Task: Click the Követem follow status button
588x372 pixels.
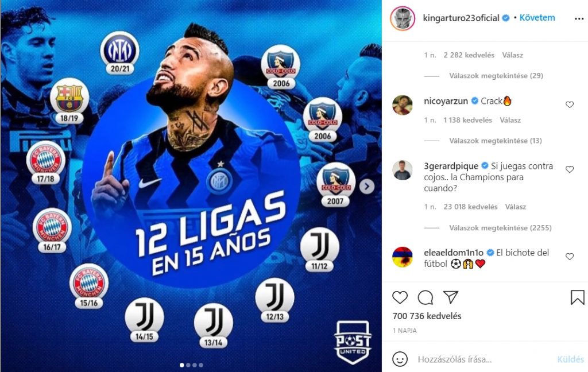Action: [537, 18]
